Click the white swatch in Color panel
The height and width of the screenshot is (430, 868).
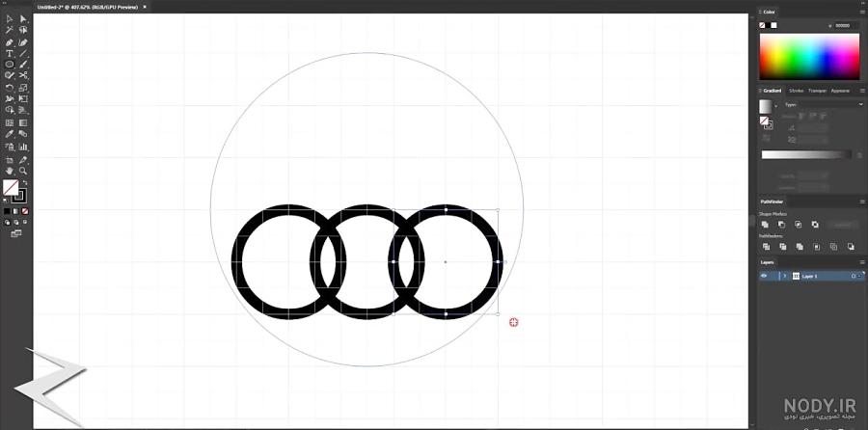[x=773, y=25]
